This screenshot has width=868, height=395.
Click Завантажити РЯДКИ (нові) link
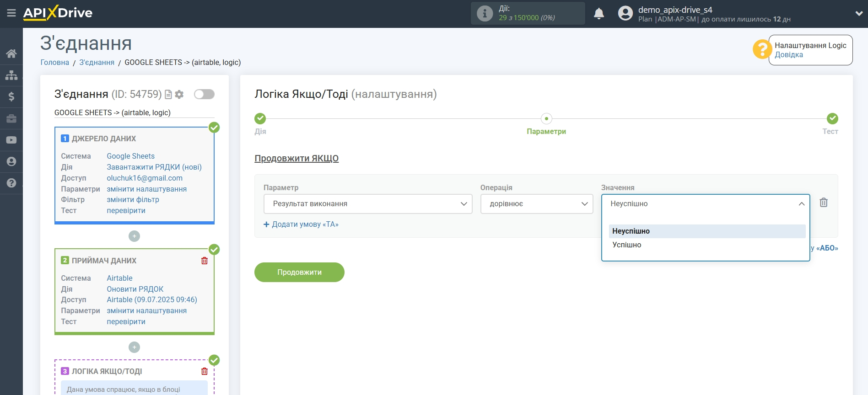(x=154, y=167)
